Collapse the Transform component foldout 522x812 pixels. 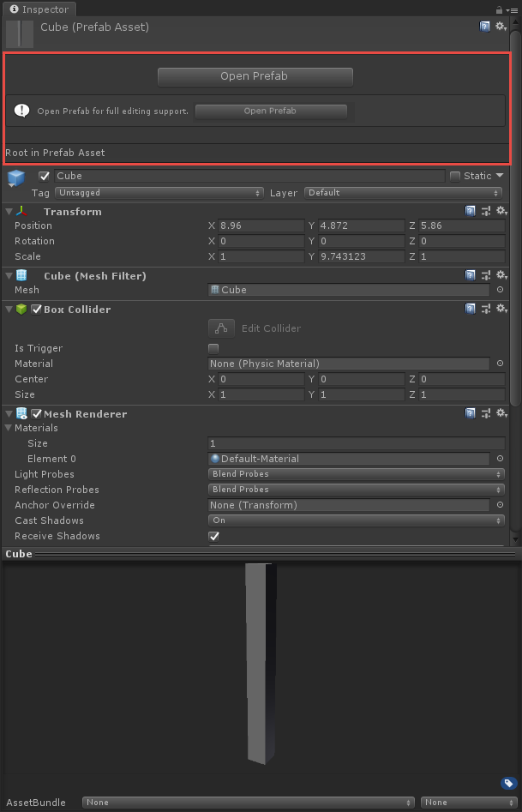point(9,211)
